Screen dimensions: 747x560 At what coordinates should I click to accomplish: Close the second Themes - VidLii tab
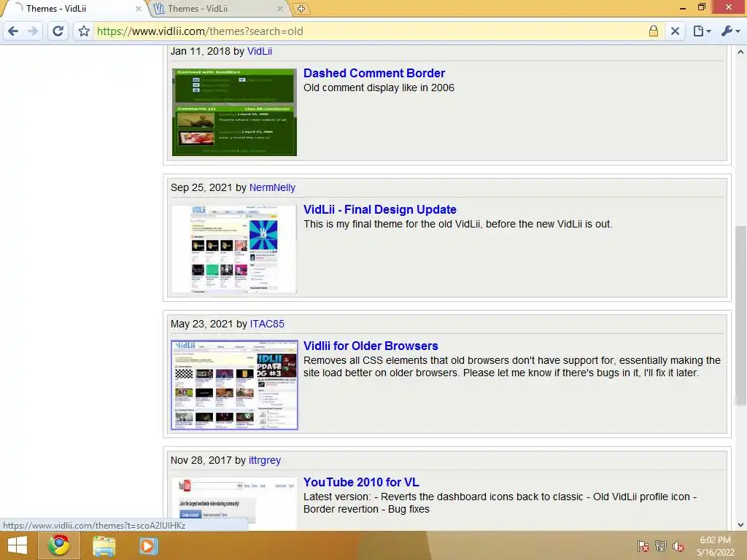tap(279, 9)
